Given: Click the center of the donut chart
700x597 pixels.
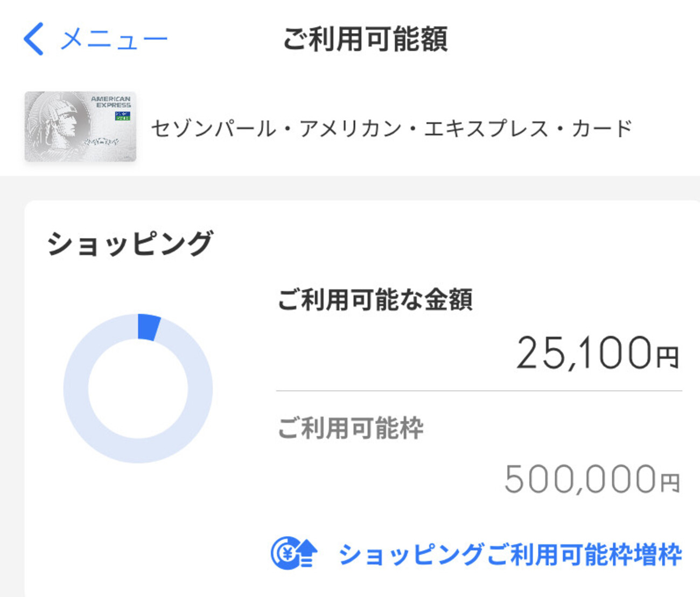Looking at the screenshot, I should pyautogui.click(x=138, y=389).
